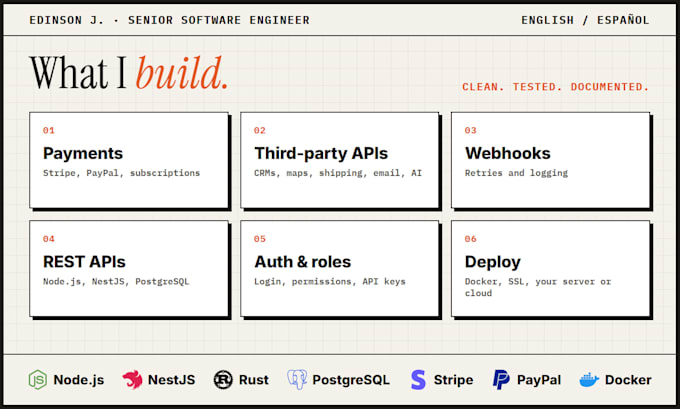This screenshot has width=680, height=409.
Task: Click 'Login, permissions, API keys' text
Action: 330,281
